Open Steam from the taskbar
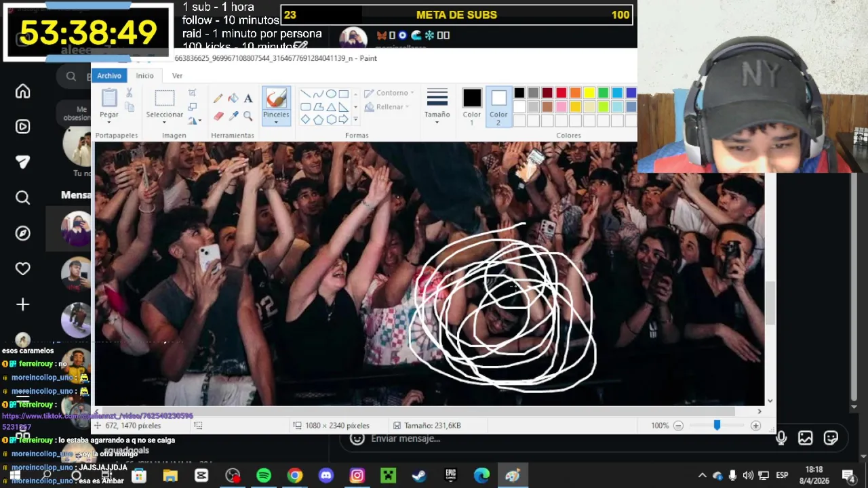This screenshot has width=868, height=488. tap(419, 476)
